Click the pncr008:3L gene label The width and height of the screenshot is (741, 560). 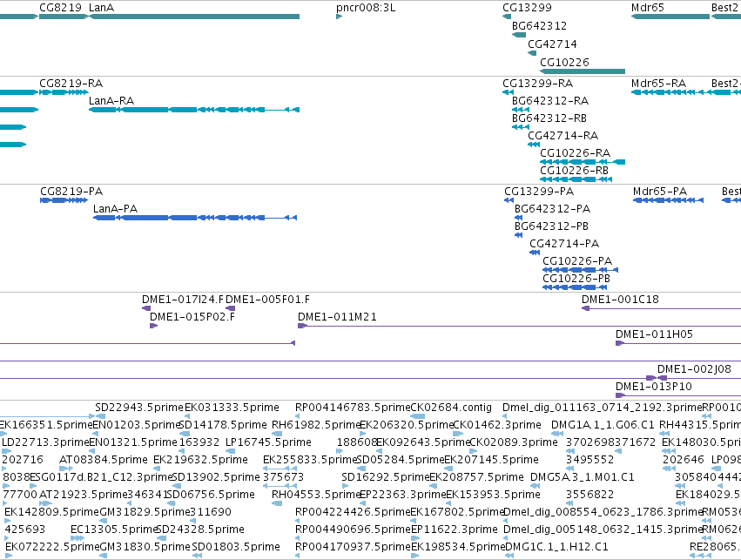click(366, 8)
